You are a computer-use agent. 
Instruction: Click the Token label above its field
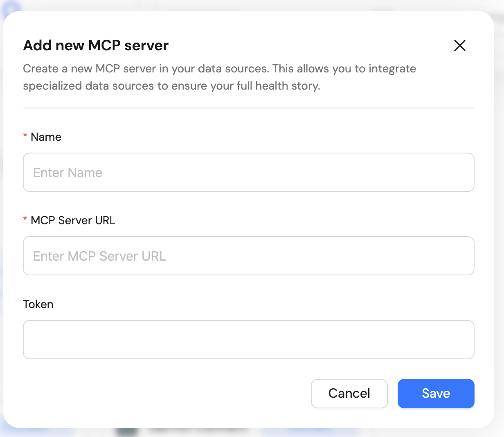pyautogui.click(x=38, y=304)
